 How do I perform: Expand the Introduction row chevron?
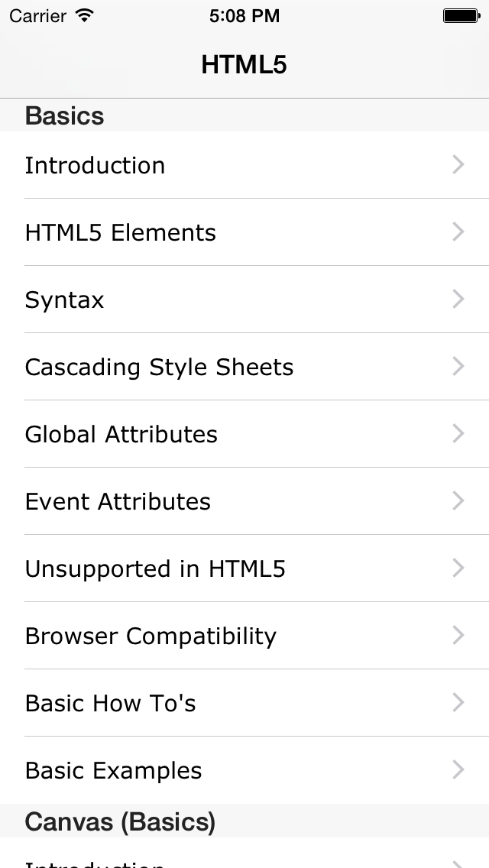point(458,164)
